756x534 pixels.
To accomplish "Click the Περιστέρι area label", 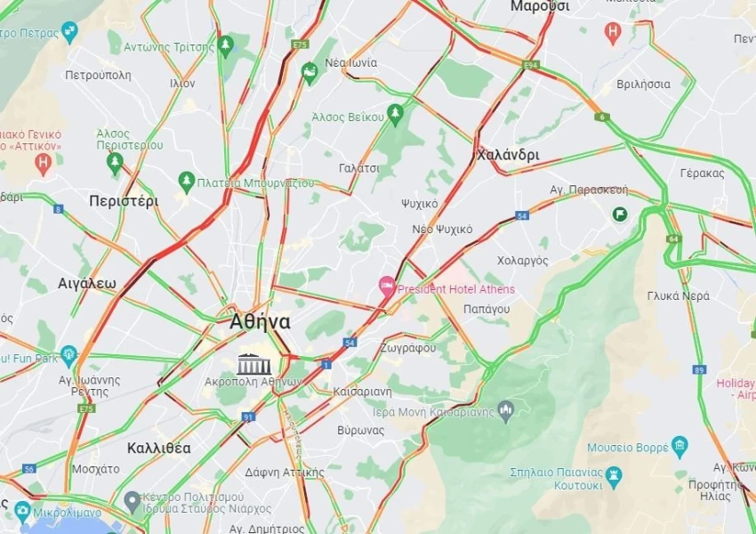I will (x=124, y=201).
